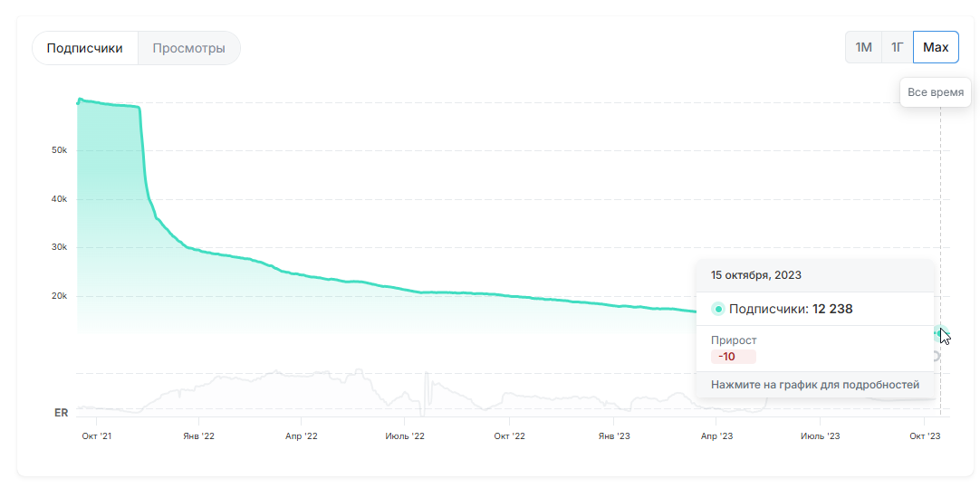Image resolution: width=980 pixels, height=488 pixels.
Task: Click the Июль '22 x-axis label
Action: point(405,436)
